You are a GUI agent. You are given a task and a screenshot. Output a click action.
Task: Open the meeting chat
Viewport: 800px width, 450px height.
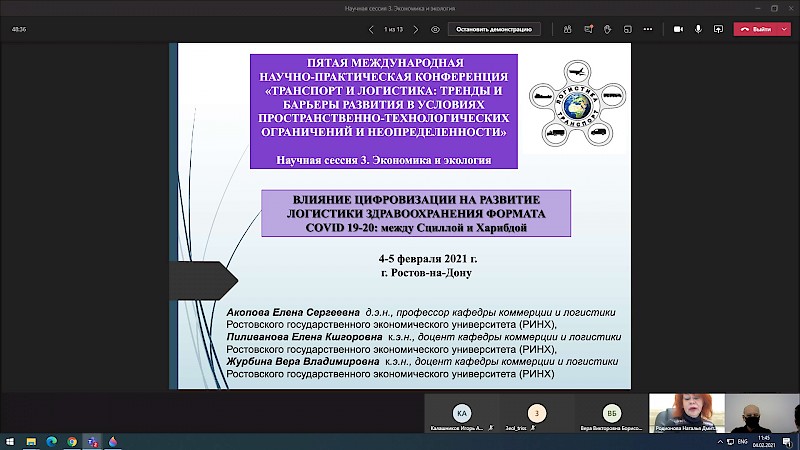[x=587, y=29]
